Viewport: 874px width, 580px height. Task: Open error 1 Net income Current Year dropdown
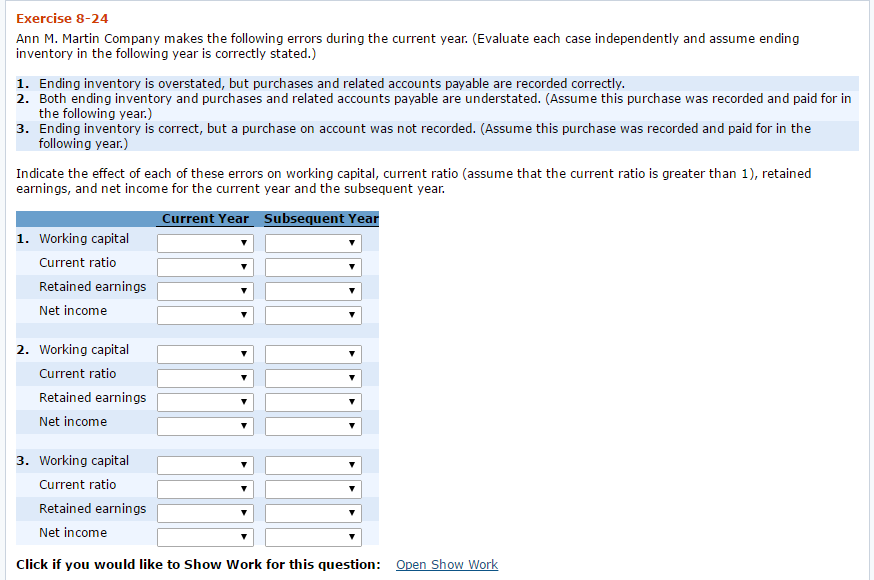click(x=205, y=315)
